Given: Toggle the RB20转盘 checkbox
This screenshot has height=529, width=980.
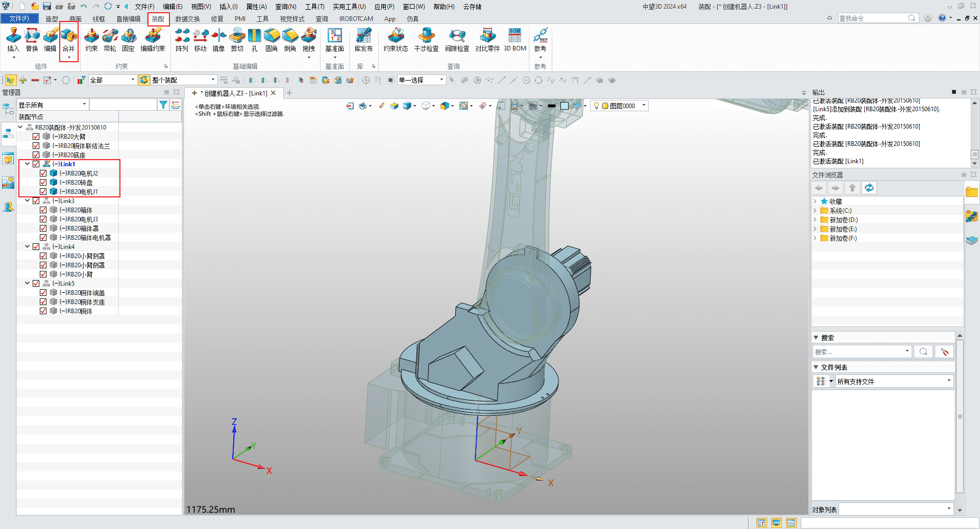Looking at the screenshot, I should [43, 182].
